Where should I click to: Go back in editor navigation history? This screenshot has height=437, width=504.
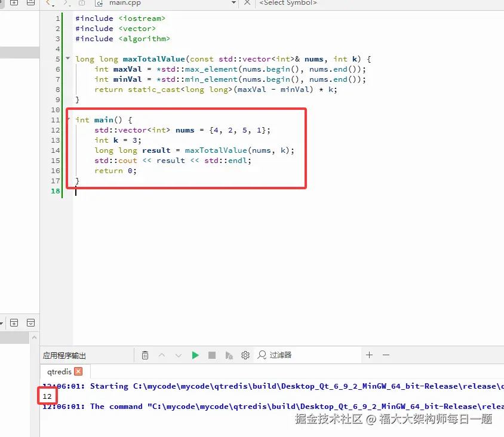(x=49, y=3)
